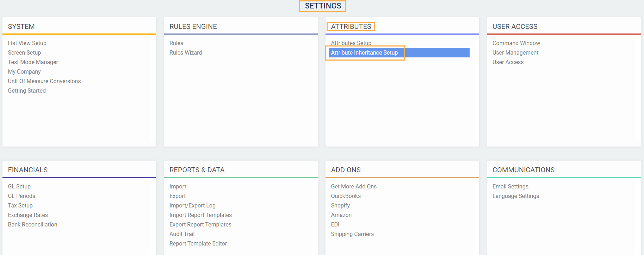Click Exchange Rates
Viewport: 644px width, 255px height.
tap(28, 215)
